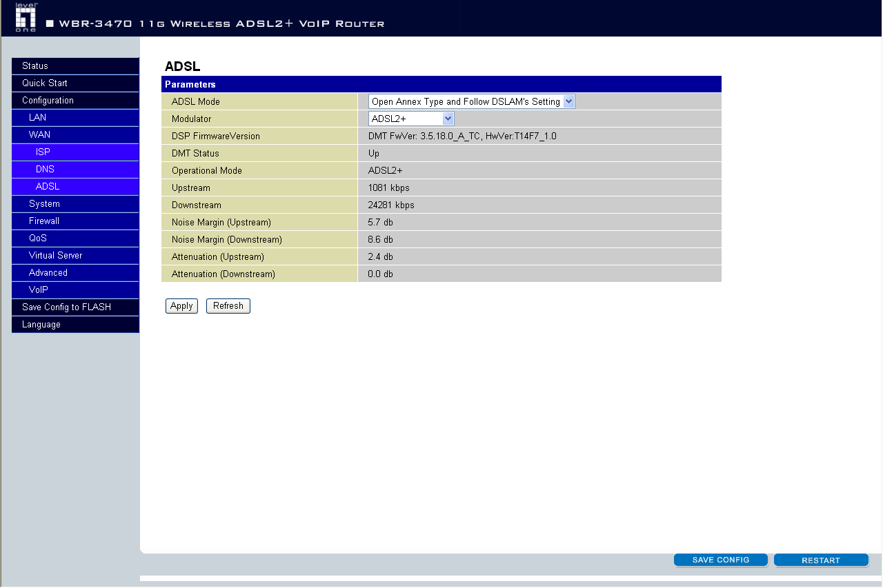883x588 pixels.
Task: Click the Upstream value 1081 kbps
Action: (389, 188)
